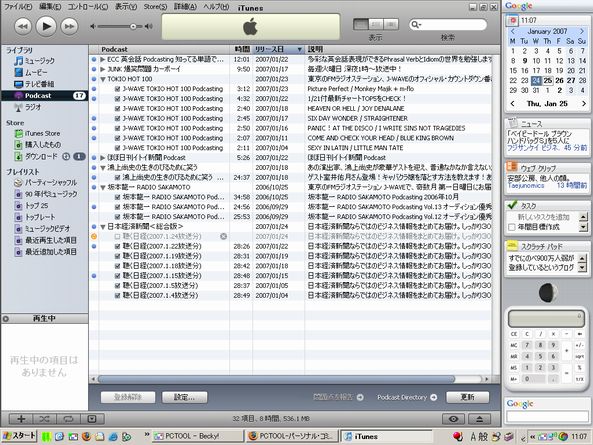Select January 26 in the sidebar calendar

559,81
